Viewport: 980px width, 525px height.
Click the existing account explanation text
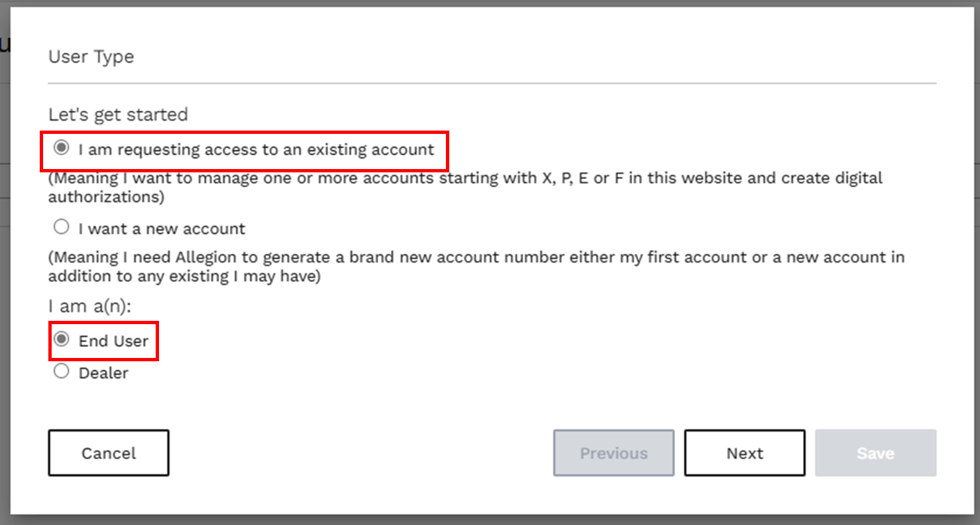pos(464,188)
